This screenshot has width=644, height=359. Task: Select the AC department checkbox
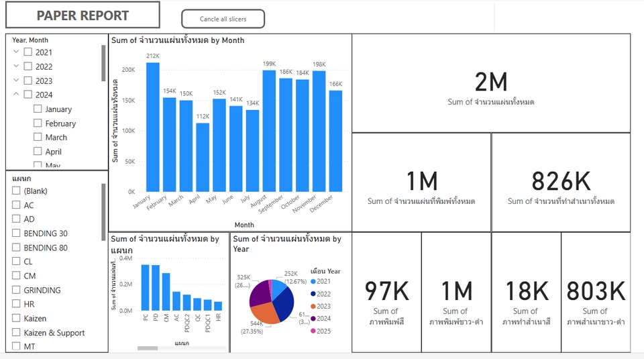(x=16, y=205)
